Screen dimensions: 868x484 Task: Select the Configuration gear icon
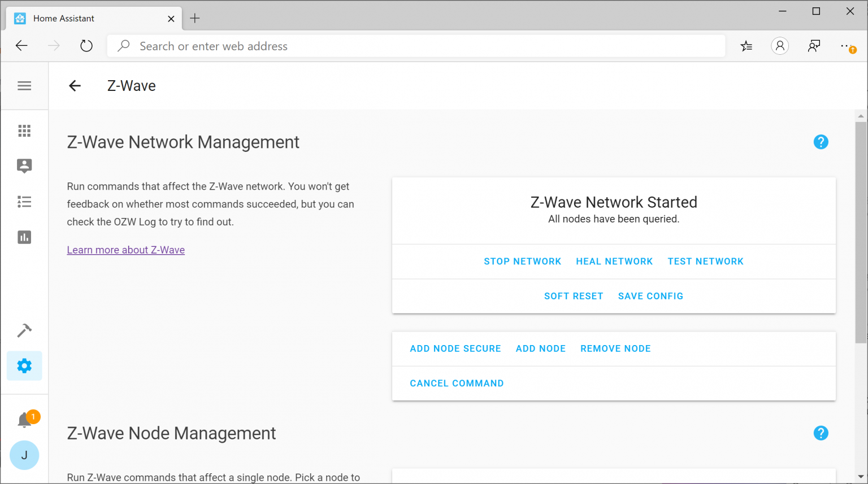click(x=24, y=365)
